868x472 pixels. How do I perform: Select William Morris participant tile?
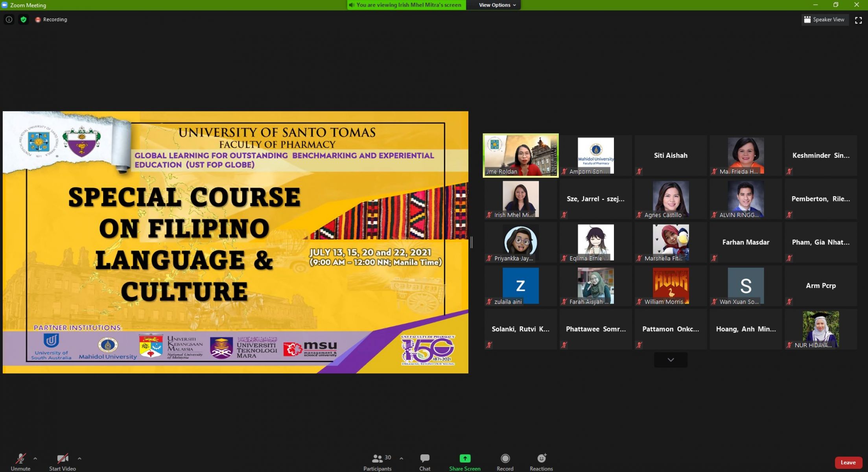coord(671,286)
